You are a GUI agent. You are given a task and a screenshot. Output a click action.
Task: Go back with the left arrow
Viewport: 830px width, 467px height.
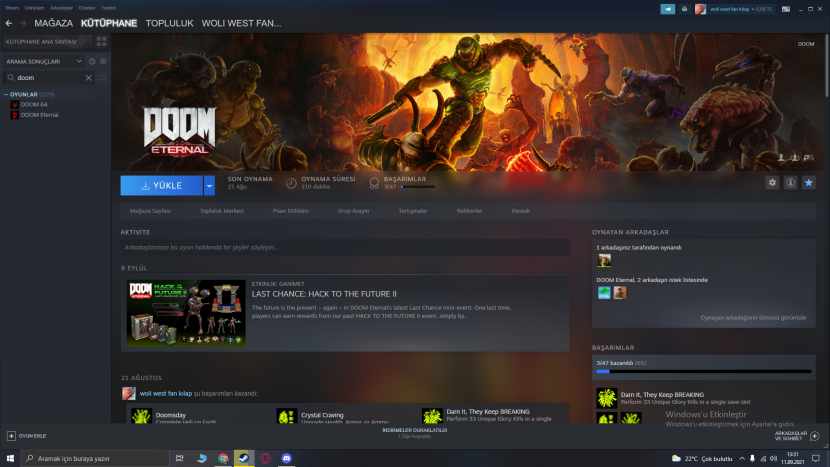[x=9, y=23]
